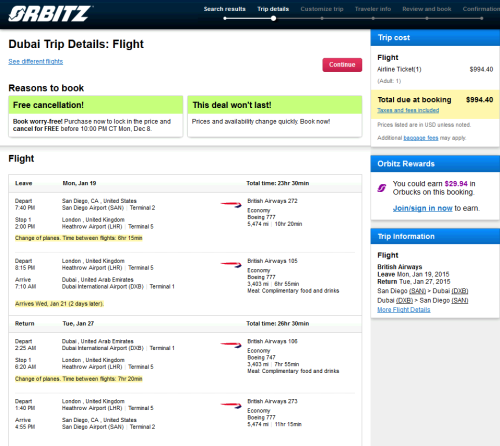Open the More Flight Details link

[x=404, y=310]
